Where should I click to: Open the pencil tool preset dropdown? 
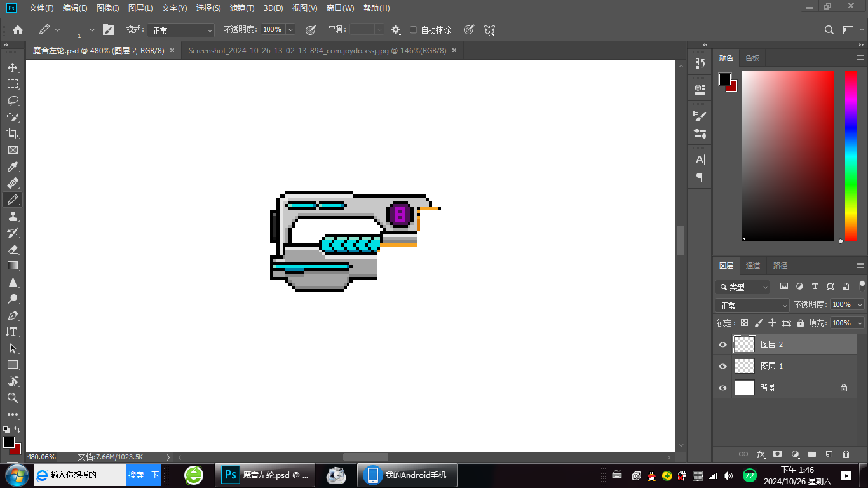tap(57, 30)
